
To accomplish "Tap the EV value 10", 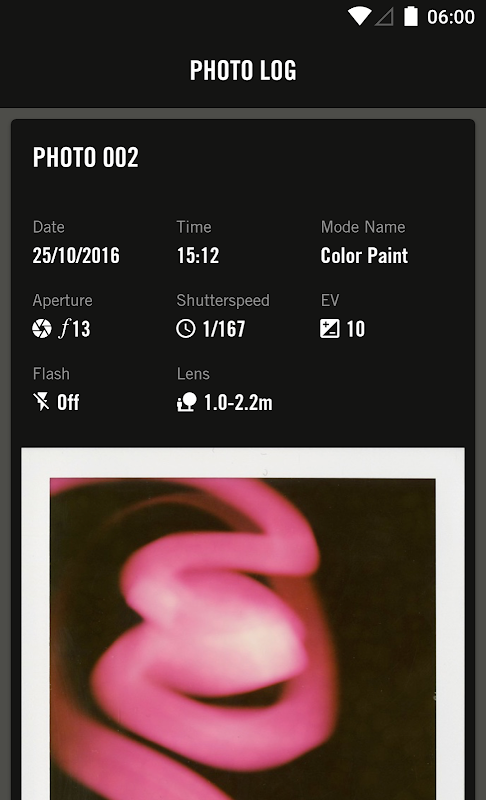I will pyautogui.click(x=355, y=329).
